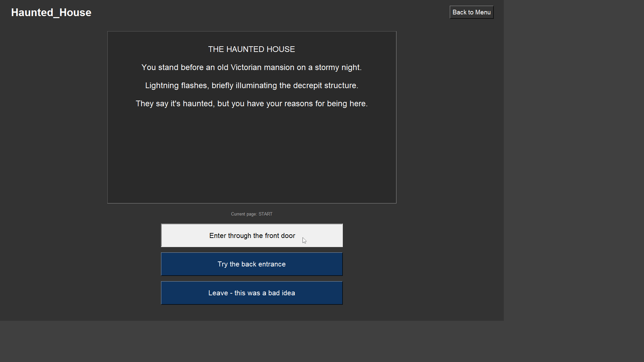Screen dimensions: 644x362
Task: Click the line starting 'You stand before'
Action: (252, 67)
